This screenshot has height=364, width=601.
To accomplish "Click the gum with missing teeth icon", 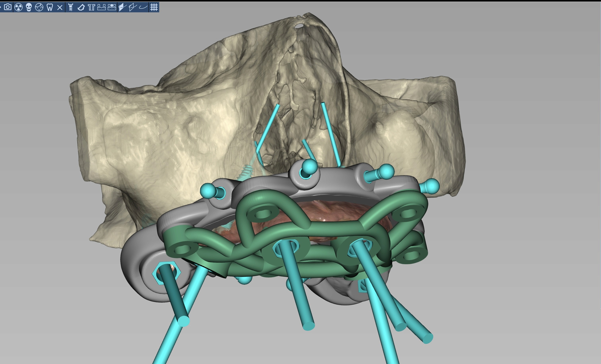I will [x=102, y=7].
